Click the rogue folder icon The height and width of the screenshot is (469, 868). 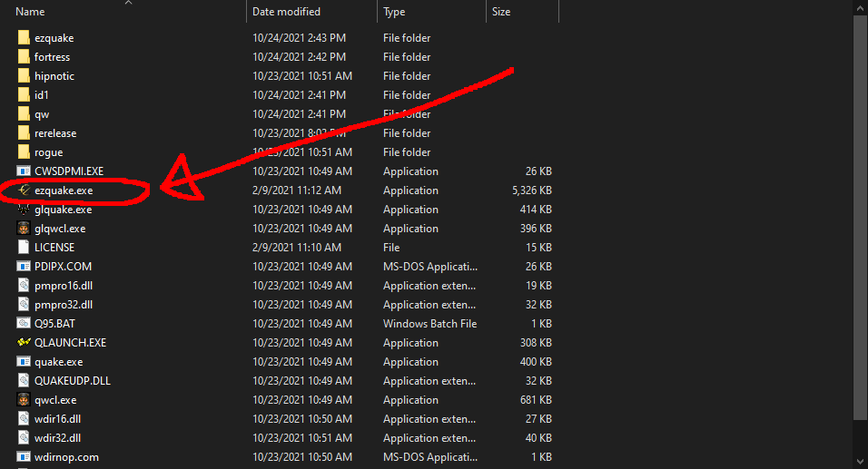coord(24,152)
